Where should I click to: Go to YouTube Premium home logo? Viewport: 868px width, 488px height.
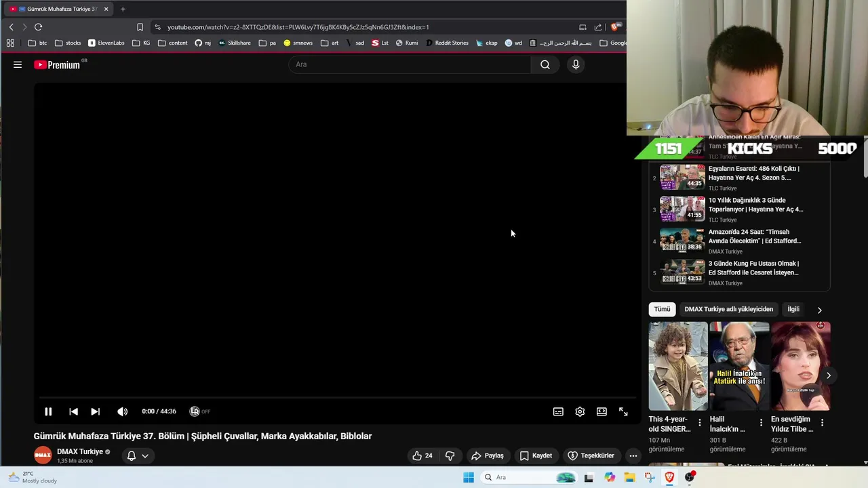(57, 64)
